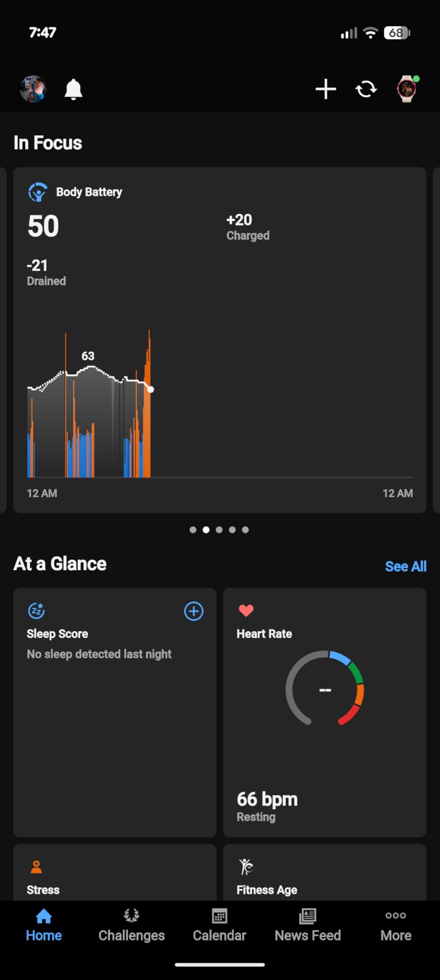Go to the News Feed tab
The image size is (440, 980).
(308, 925)
